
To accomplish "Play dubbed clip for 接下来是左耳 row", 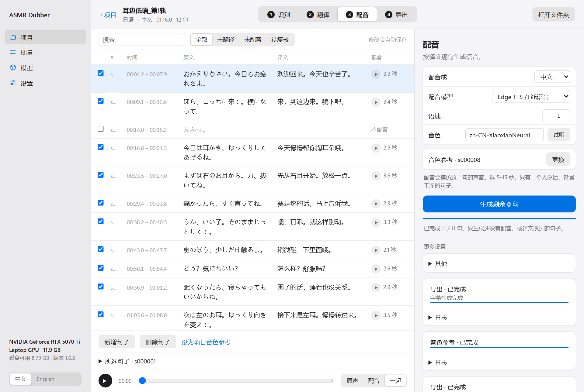I will coord(376,315).
